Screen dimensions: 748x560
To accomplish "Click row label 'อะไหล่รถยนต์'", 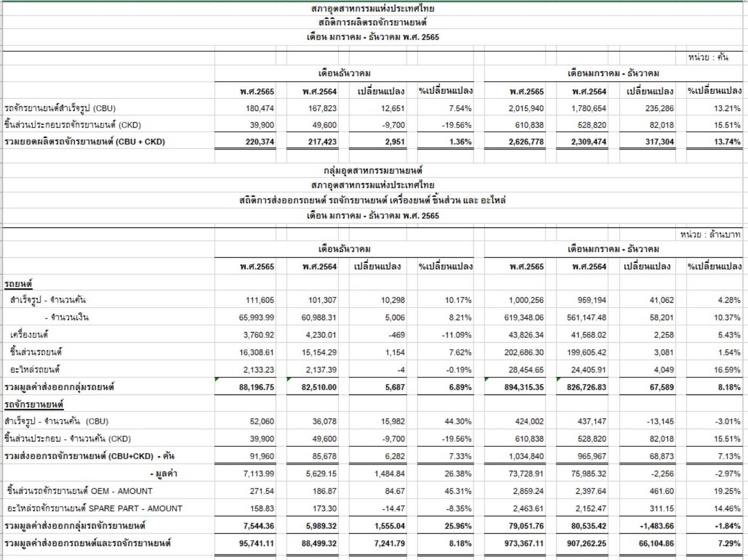I will coord(35,369).
